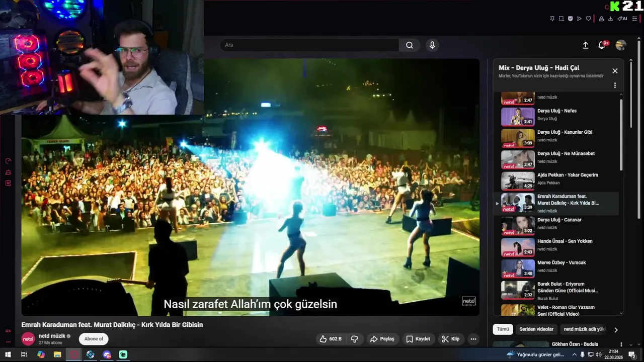644x362 pixels.
Task: Open File Explorer from taskbar
Action: (x=57, y=354)
